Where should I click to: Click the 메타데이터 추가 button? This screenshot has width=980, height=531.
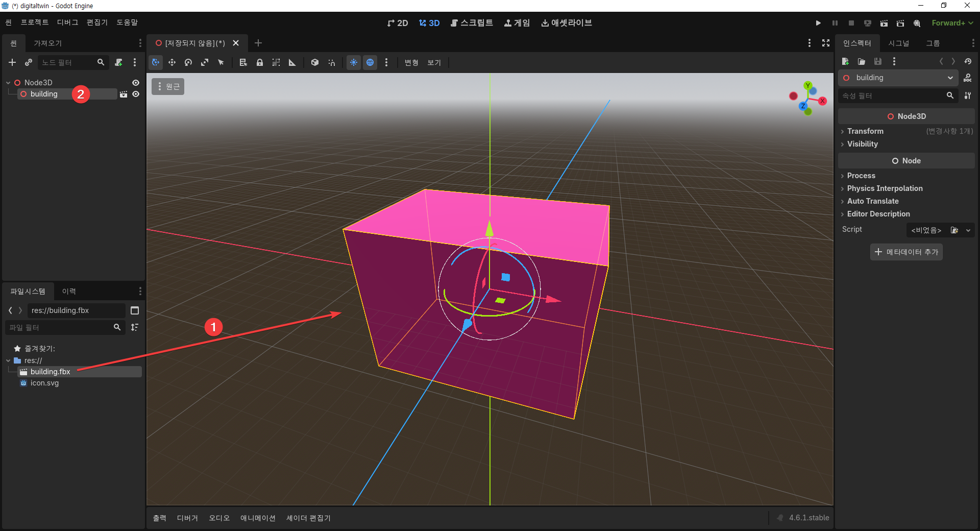point(906,252)
